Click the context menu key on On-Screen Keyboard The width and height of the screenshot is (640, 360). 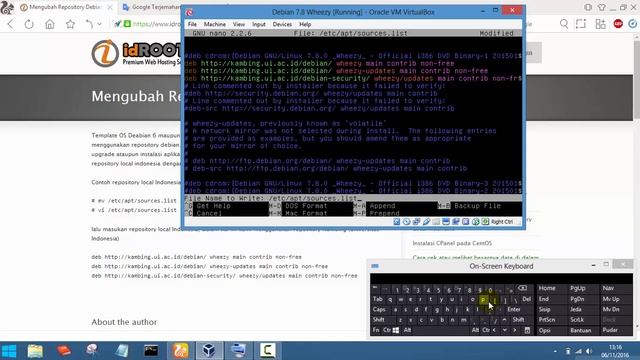pos(527,330)
